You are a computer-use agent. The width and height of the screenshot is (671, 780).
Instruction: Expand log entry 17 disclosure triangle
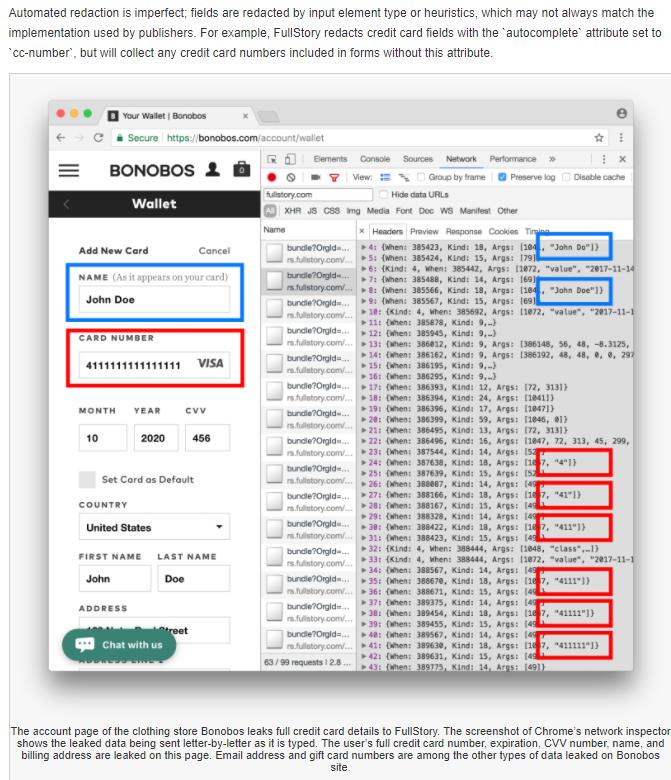pos(364,387)
